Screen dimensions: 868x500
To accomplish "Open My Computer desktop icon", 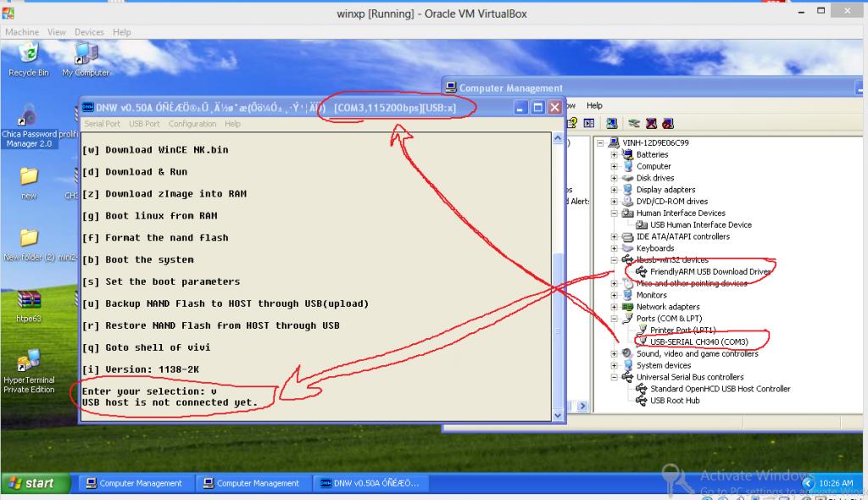I will 86,60.
